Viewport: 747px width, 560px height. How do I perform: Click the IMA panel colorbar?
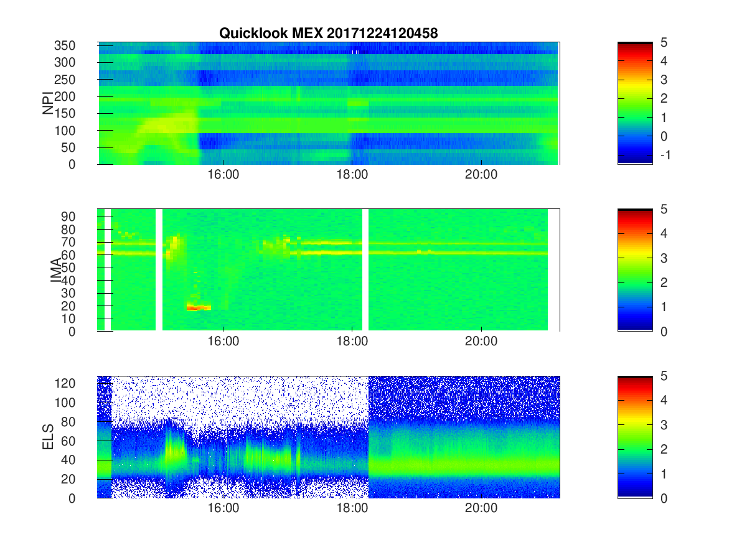(635, 270)
